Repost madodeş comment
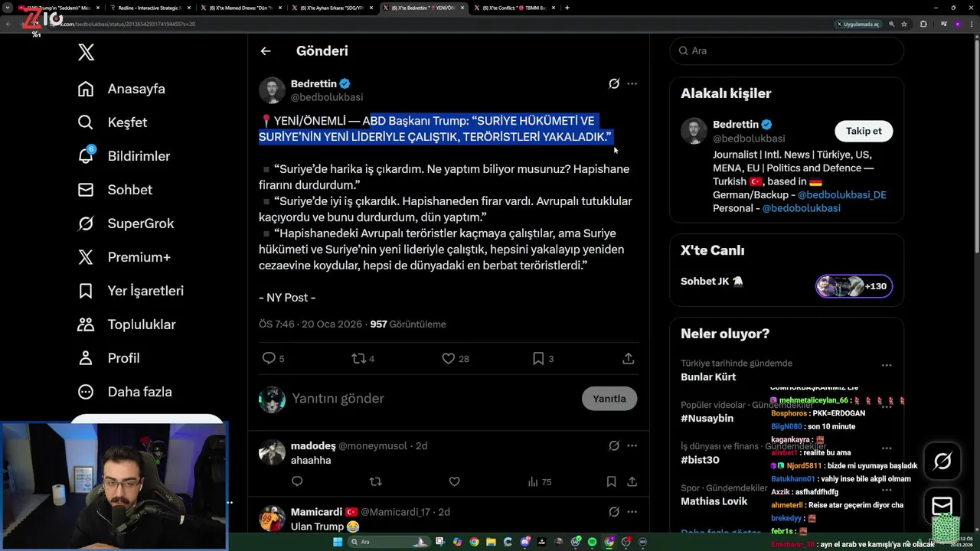 point(375,481)
